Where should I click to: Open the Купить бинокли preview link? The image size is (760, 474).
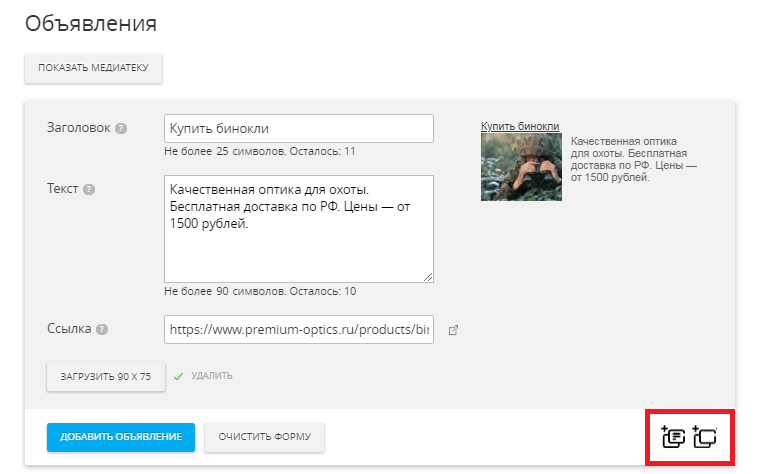coord(520,126)
